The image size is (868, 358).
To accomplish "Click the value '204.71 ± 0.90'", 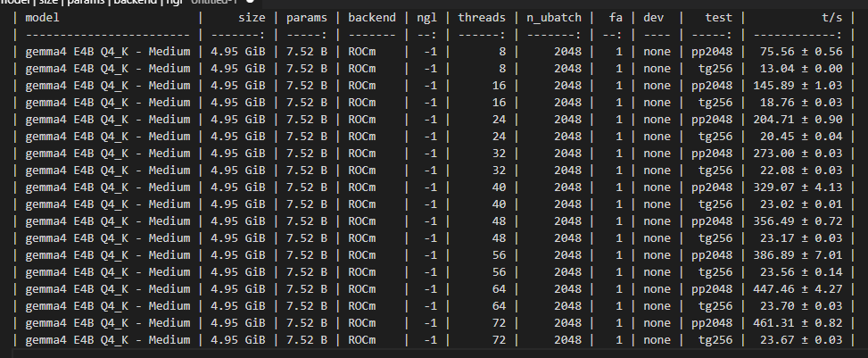I will 798,119.
